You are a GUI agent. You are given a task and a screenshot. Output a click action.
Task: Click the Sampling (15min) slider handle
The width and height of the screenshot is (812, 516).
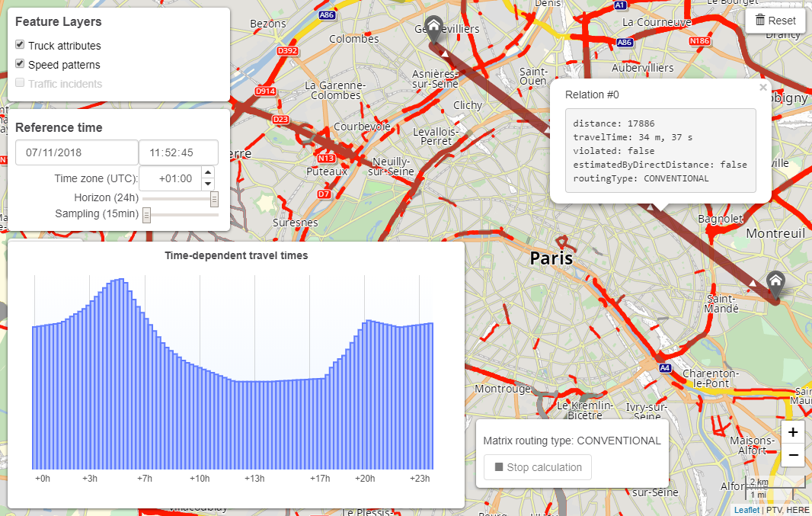(146, 215)
